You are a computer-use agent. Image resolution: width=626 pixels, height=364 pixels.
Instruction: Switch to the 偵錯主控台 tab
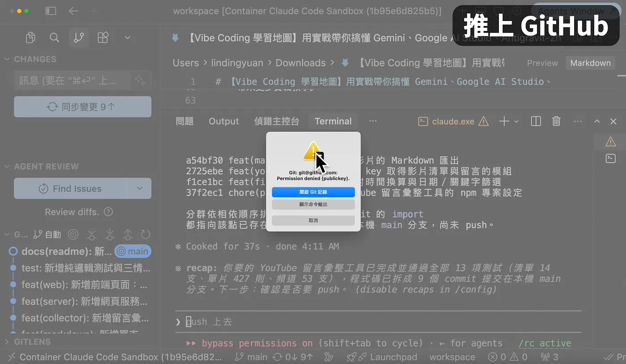tap(277, 121)
